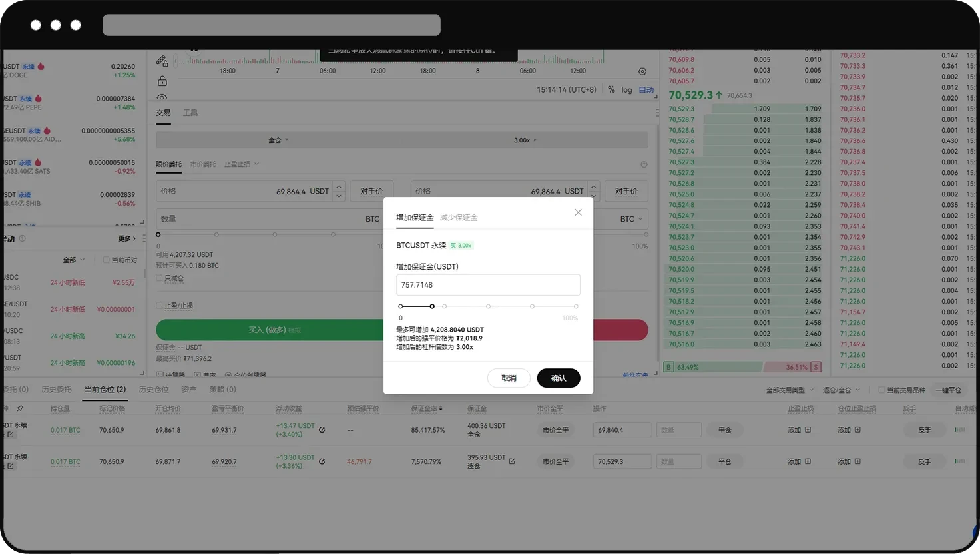The height and width of the screenshot is (554, 980).
Task: Close the margin dialog with X
Action: (x=578, y=212)
